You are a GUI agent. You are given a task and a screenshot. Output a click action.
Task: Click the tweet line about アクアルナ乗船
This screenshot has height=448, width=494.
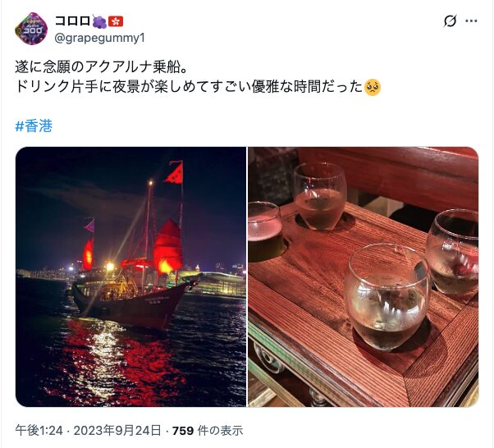(101, 67)
